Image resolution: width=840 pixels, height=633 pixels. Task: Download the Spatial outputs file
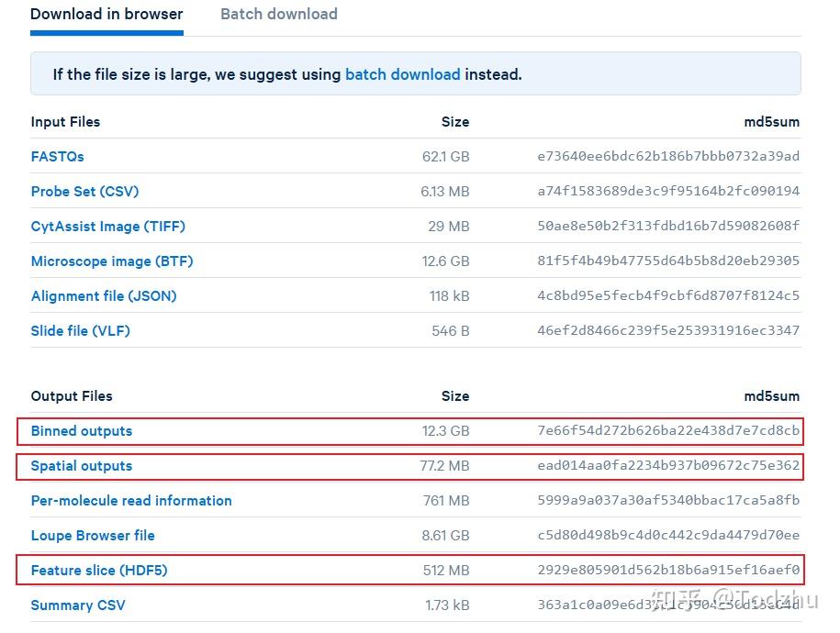[x=82, y=466]
